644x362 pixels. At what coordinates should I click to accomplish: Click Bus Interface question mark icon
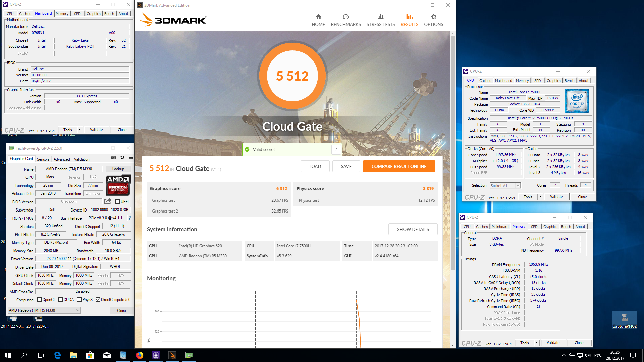(x=130, y=218)
